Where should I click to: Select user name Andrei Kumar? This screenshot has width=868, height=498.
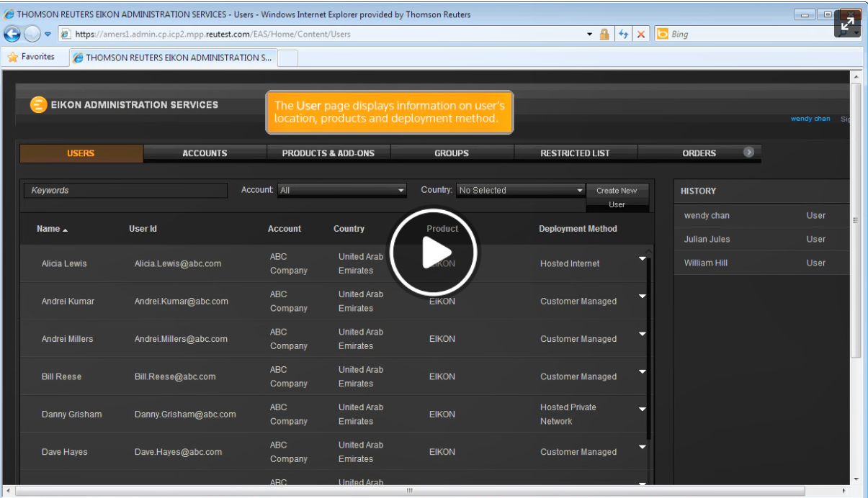coord(68,302)
